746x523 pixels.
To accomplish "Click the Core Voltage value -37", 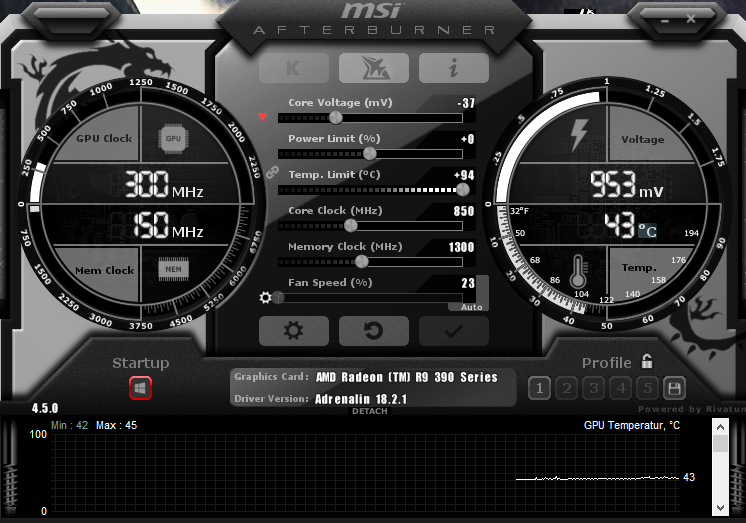I will pos(466,103).
